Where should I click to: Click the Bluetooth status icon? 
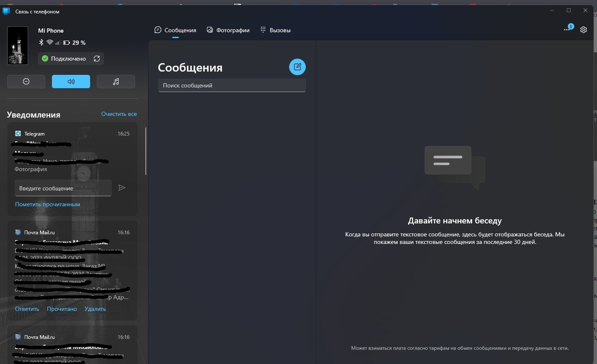click(41, 42)
